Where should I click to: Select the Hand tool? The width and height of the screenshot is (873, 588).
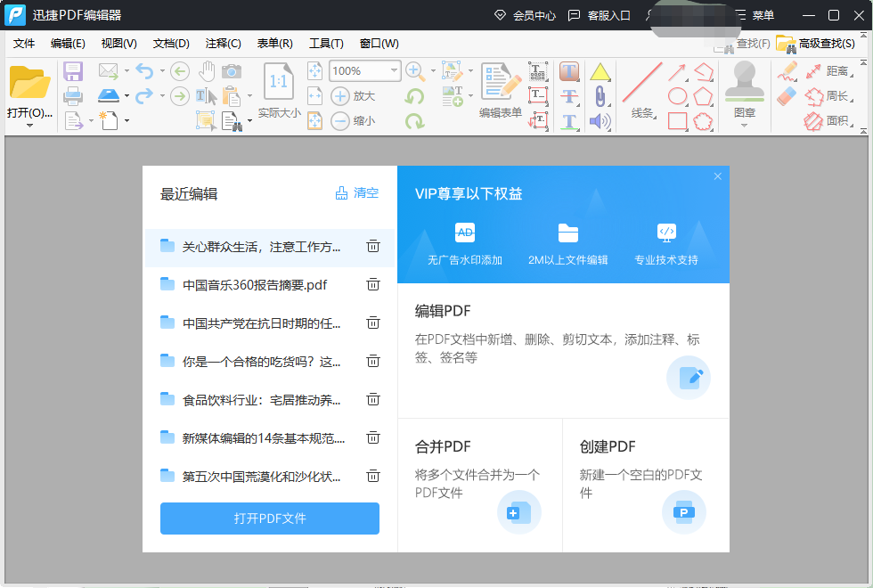pyautogui.click(x=207, y=71)
